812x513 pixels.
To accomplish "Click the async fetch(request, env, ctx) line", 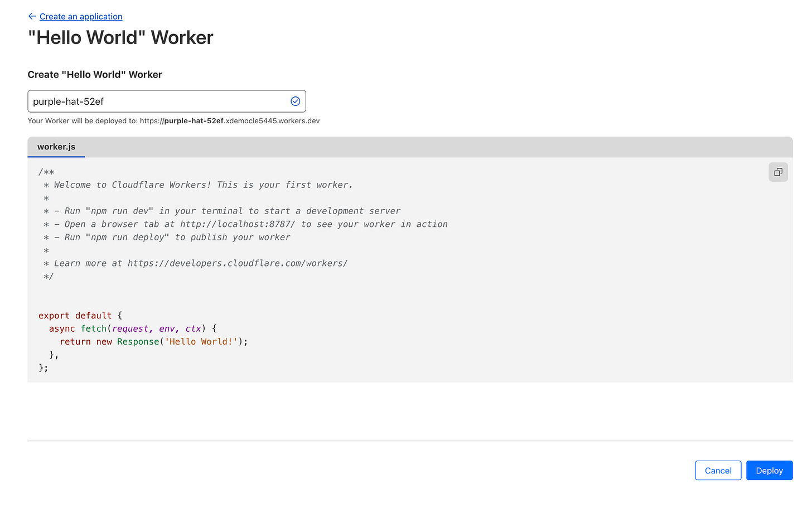I will (x=133, y=328).
